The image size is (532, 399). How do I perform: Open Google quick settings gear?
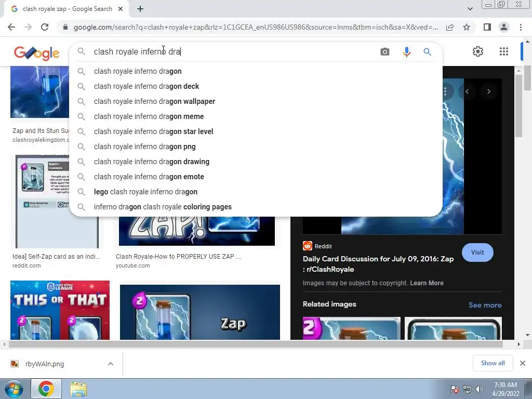pyautogui.click(x=478, y=51)
